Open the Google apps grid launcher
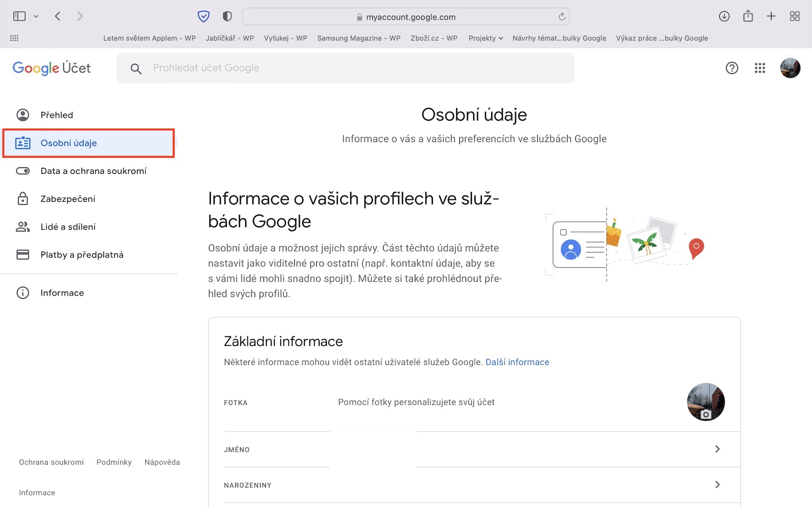The width and height of the screenshot is (812, 508). [x=760, y=68]
